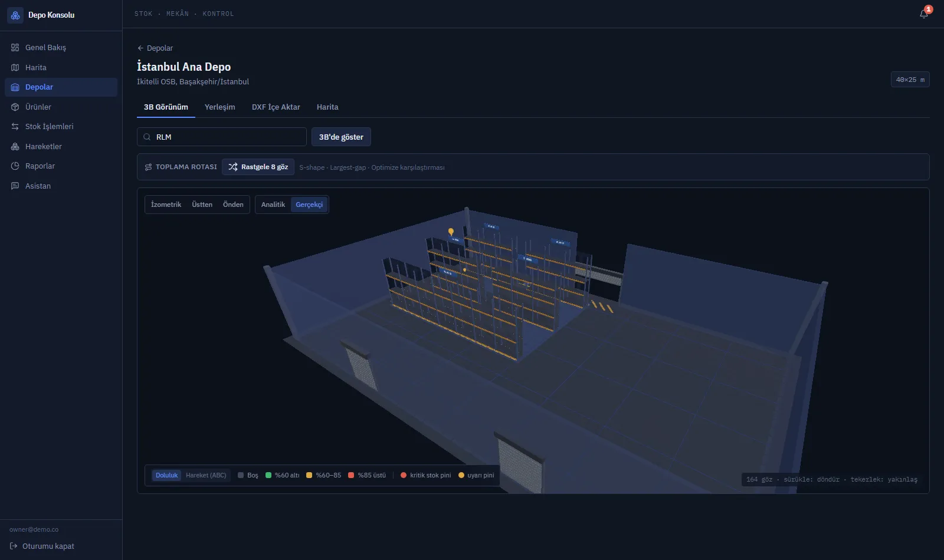Open the Yerleşim tab
The image size is (944, 560).
[219, 107]
